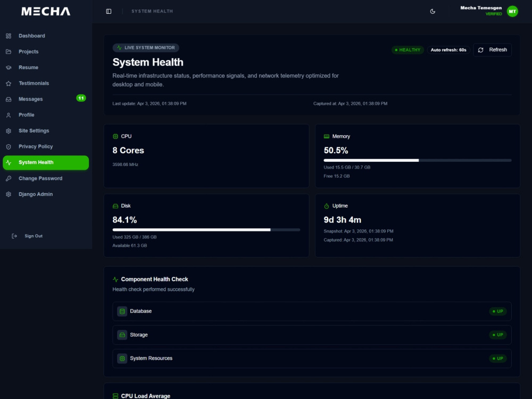Click the 3598.66 MHz text
532x399 pixels.
(125, 164)
